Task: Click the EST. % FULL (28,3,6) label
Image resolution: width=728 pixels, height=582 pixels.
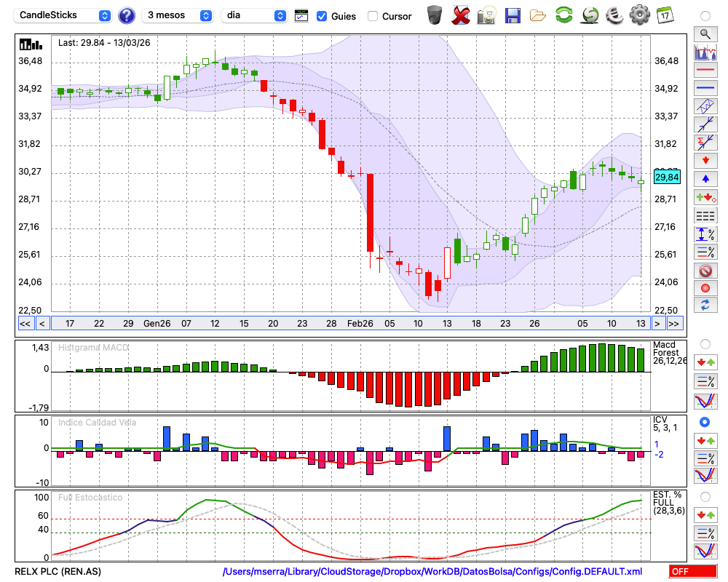Action: pos(668,502)
